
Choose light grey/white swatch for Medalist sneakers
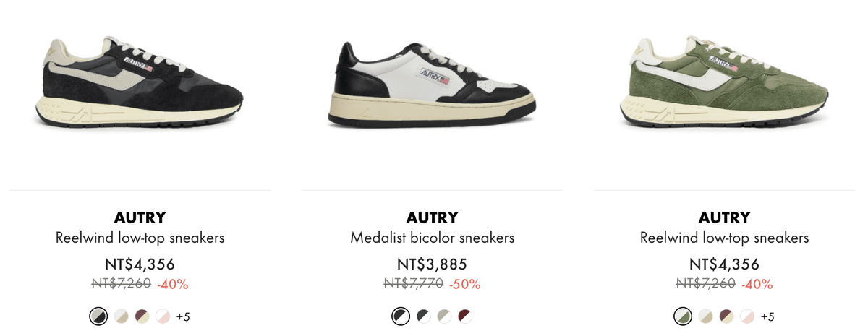444,316
